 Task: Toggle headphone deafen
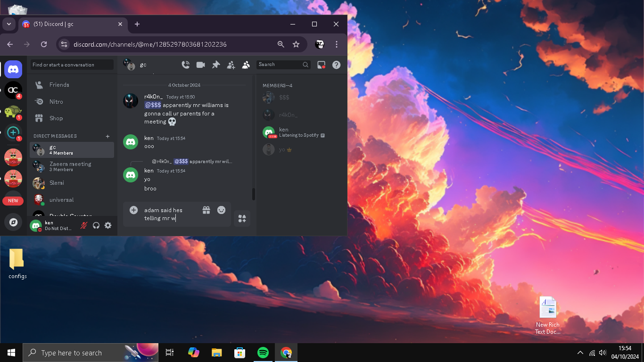[x=96, y=225]
